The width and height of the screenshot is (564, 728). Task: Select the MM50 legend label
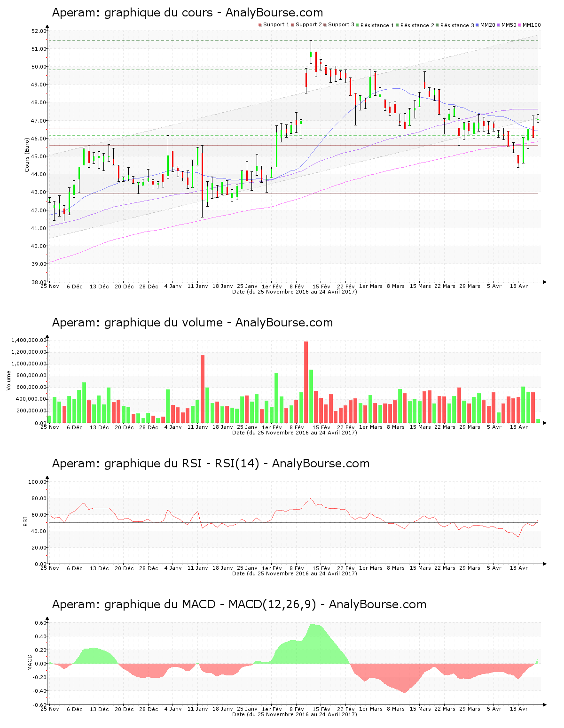[x=509, y=25]
